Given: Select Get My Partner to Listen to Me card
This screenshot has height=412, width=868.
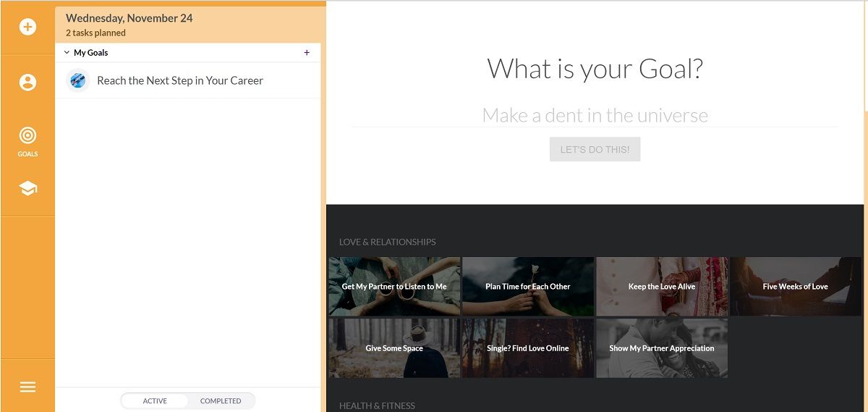Looking at the screenshot, I should point(394,287).
